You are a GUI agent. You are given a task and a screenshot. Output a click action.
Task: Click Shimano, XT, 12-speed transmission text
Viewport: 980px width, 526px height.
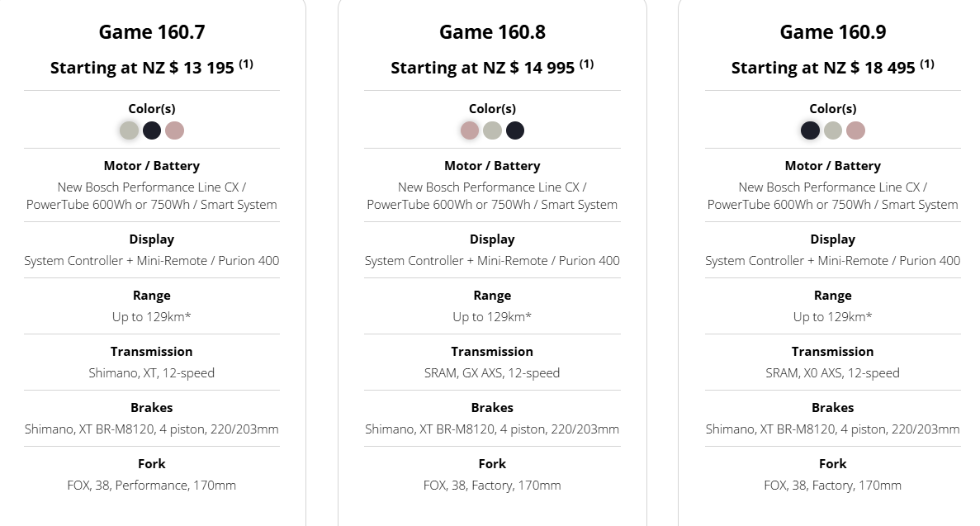tap(152, 372)
